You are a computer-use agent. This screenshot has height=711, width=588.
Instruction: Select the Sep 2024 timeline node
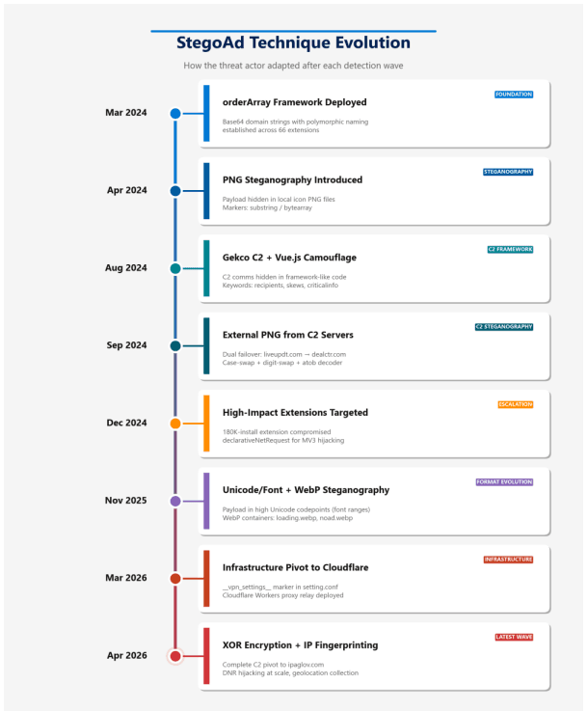(x=175, y=346)
